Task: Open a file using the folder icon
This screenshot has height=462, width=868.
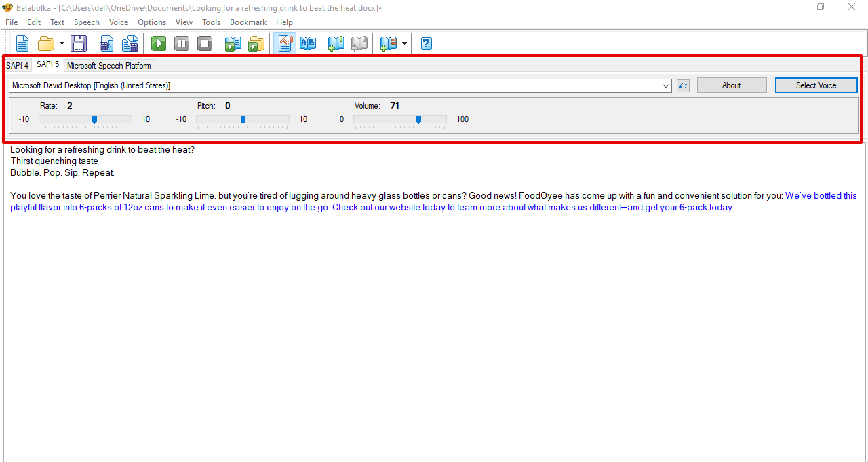Action: coord(45,43)
